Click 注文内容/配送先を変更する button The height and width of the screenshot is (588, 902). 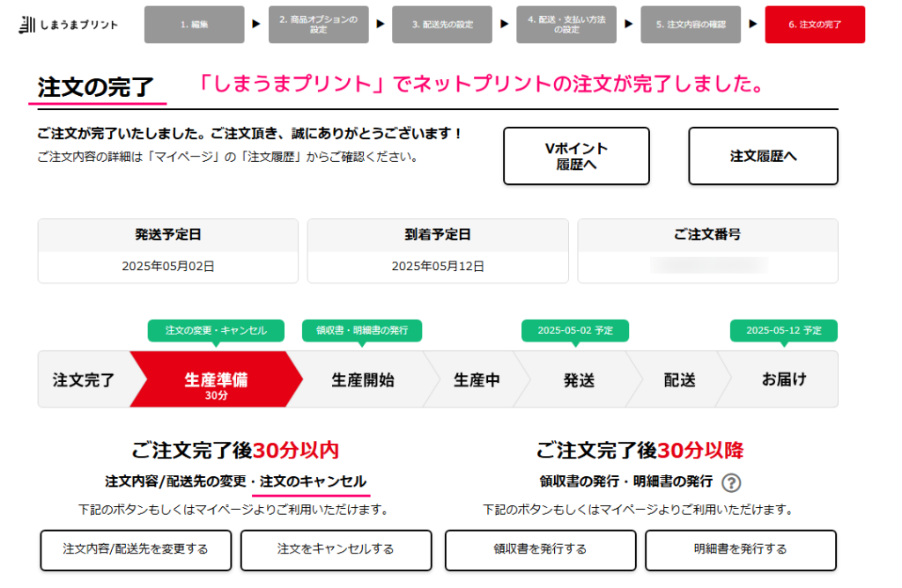point(136,549)
